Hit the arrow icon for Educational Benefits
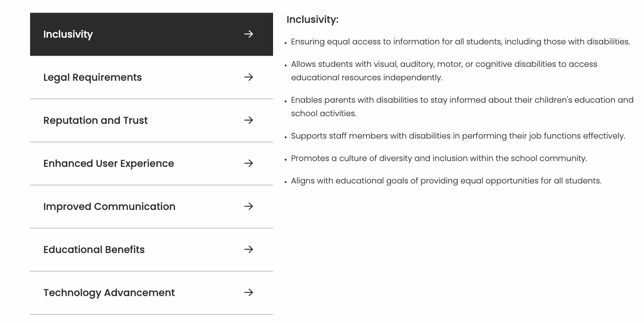This screenshot has height=323, width=644. click(x=248, y=249)
